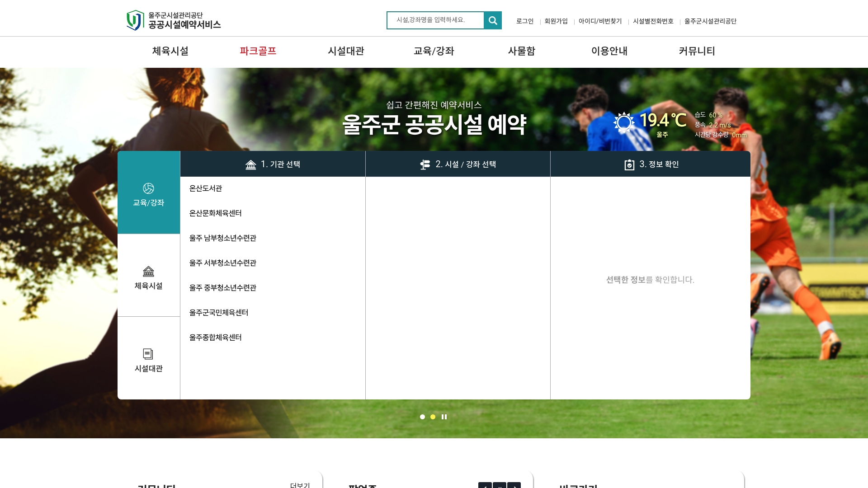Pause the banner slideshow
The image size is (868, 488).
point(444,417)
